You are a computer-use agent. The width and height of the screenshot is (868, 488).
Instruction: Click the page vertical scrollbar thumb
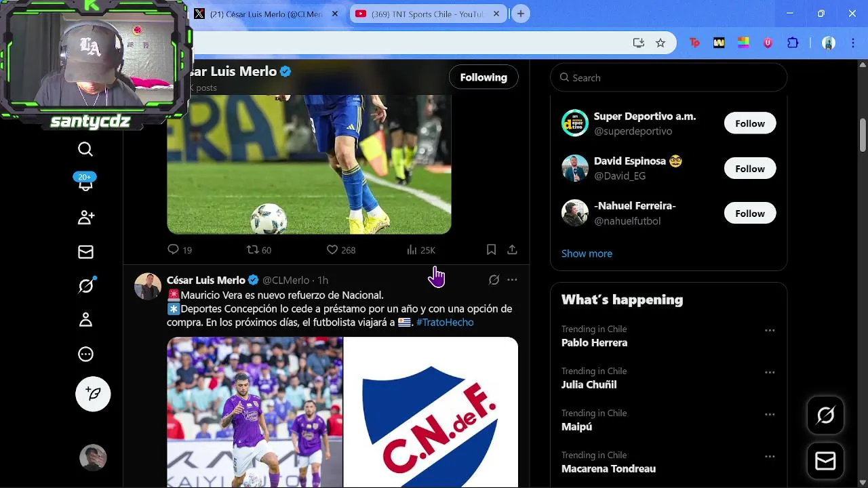tap(863, 135)
